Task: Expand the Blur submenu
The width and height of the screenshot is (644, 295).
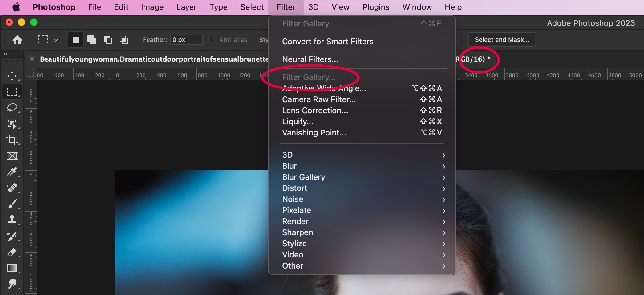Action: click(x=362, y=166)
